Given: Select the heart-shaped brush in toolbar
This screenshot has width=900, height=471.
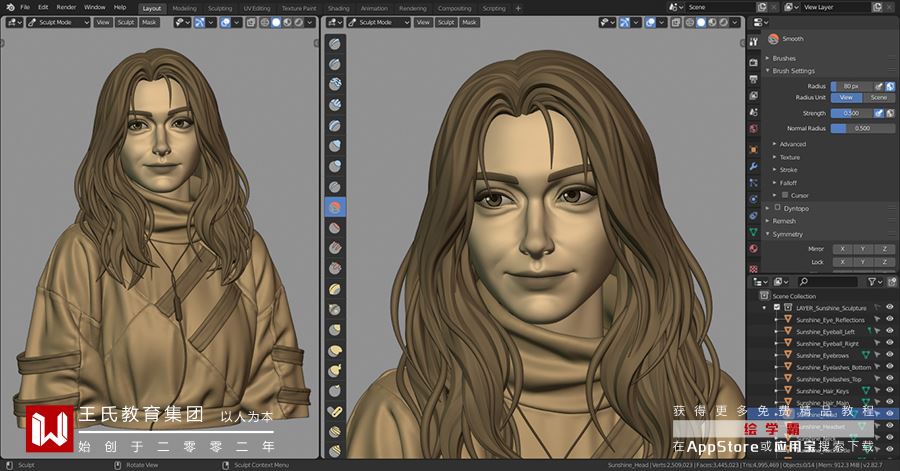Looking at the screenshot, I should coord(335,411).
